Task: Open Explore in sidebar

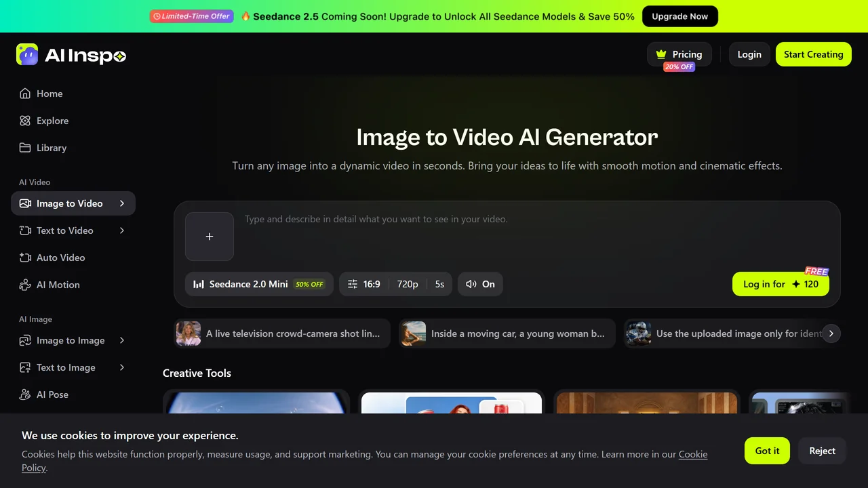Action: (73, 121)
